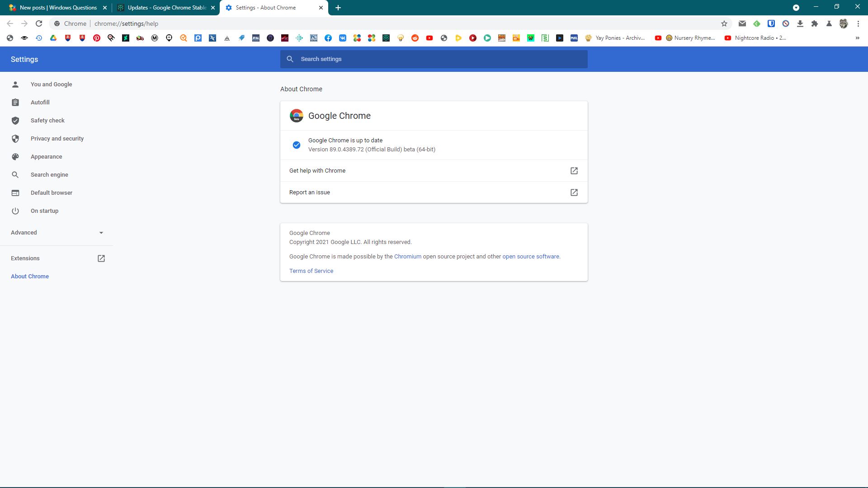Open the Facebook bookmark icon

(x=328, y=38)
